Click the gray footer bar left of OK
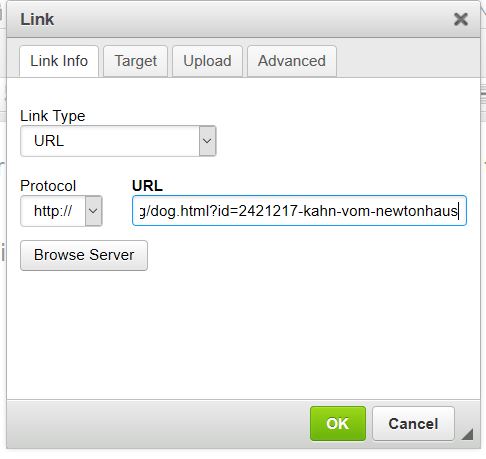This screenshot has width=486, height=459. (x=157, y=424)
